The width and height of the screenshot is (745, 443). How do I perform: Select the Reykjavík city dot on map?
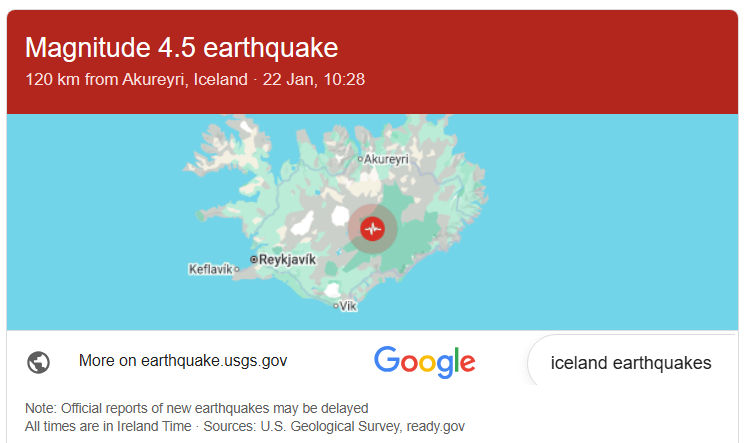[254, 259]
